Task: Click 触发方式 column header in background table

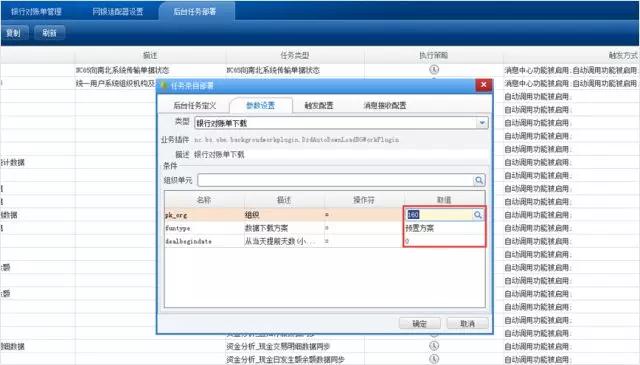Action: coord(623,55)
